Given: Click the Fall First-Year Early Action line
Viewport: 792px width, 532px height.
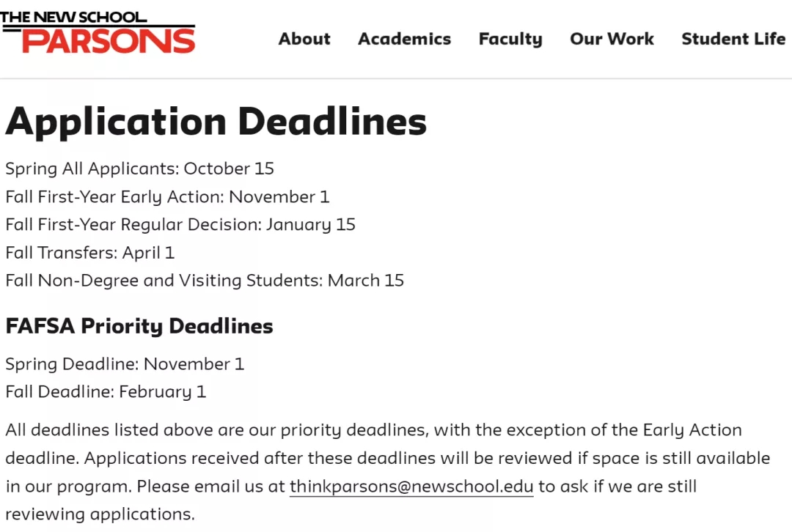Looking at the screenshot, I should click(x=167, y=196).
